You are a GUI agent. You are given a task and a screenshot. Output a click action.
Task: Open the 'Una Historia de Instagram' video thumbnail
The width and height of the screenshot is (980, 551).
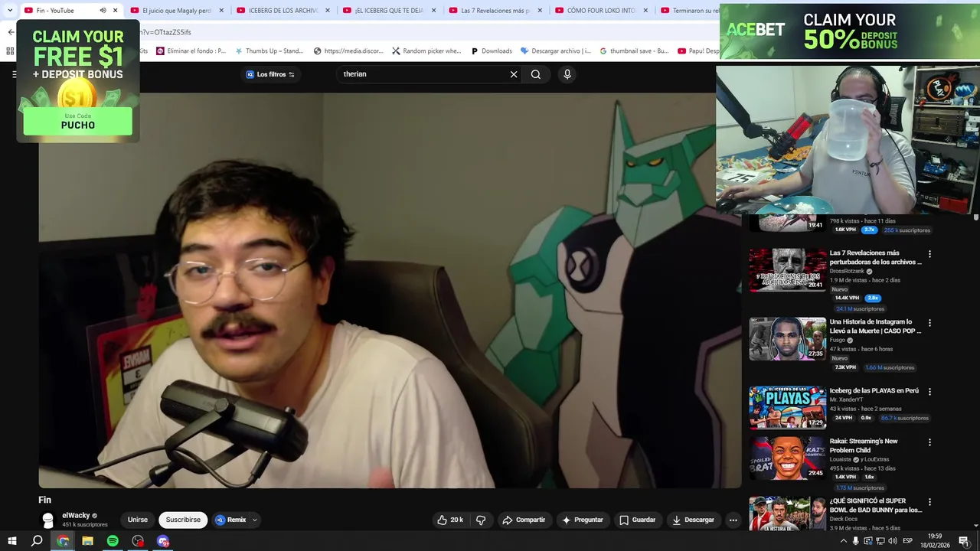tap(787, 338)
